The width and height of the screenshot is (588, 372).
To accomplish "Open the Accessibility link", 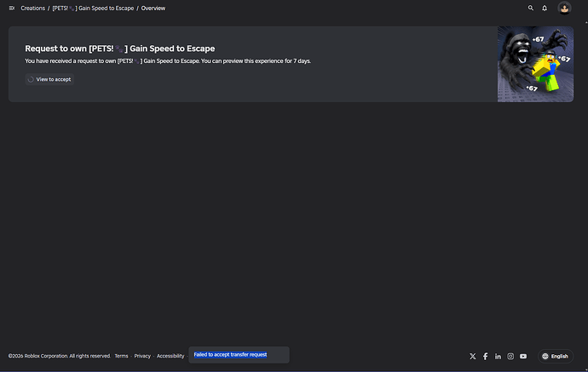I will click(170, 356).
